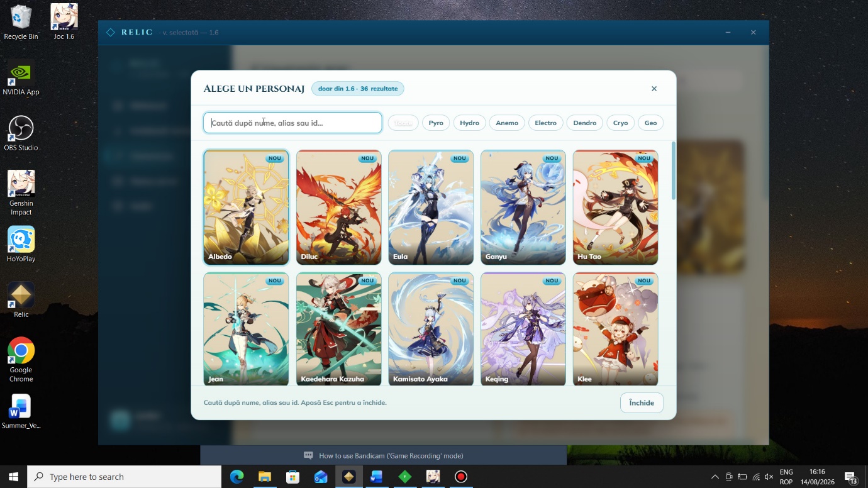Close the Relic application window
The width and height of the screenshot is (868, 488).
[x=754, y=32]
